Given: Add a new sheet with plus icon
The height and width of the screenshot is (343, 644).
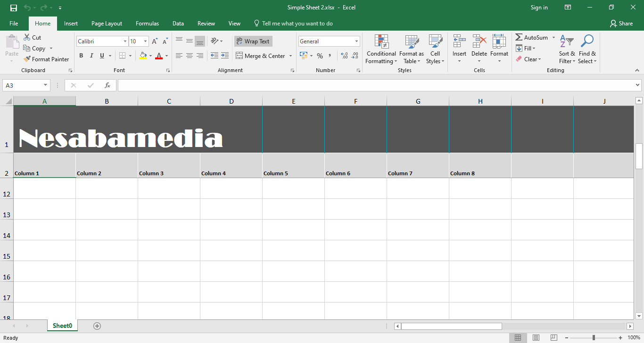Looking at the screenshot, I should pos(97,326).
